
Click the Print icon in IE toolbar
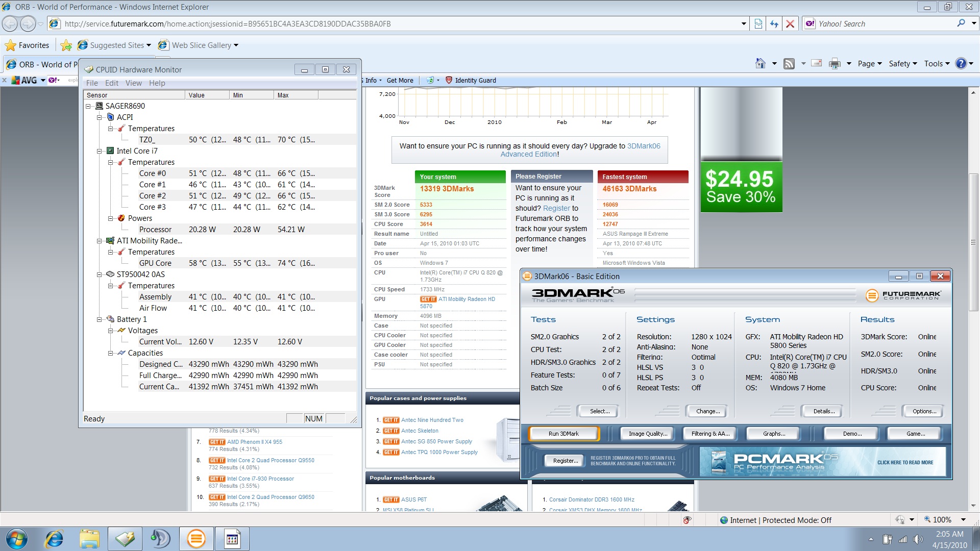pos(835,63)
